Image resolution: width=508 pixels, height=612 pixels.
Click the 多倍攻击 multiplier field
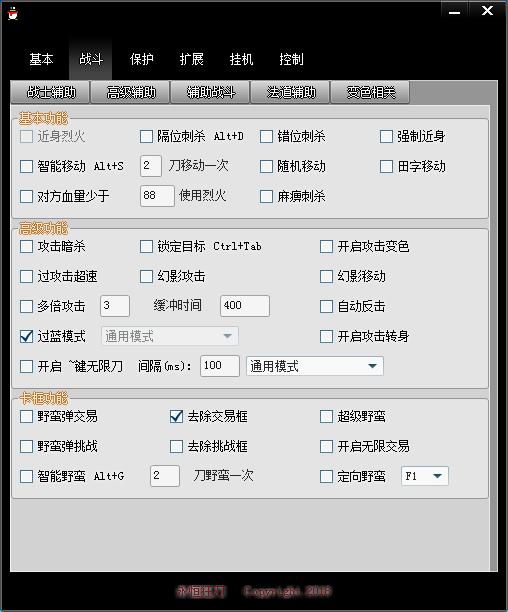click(x=115, y=306)
